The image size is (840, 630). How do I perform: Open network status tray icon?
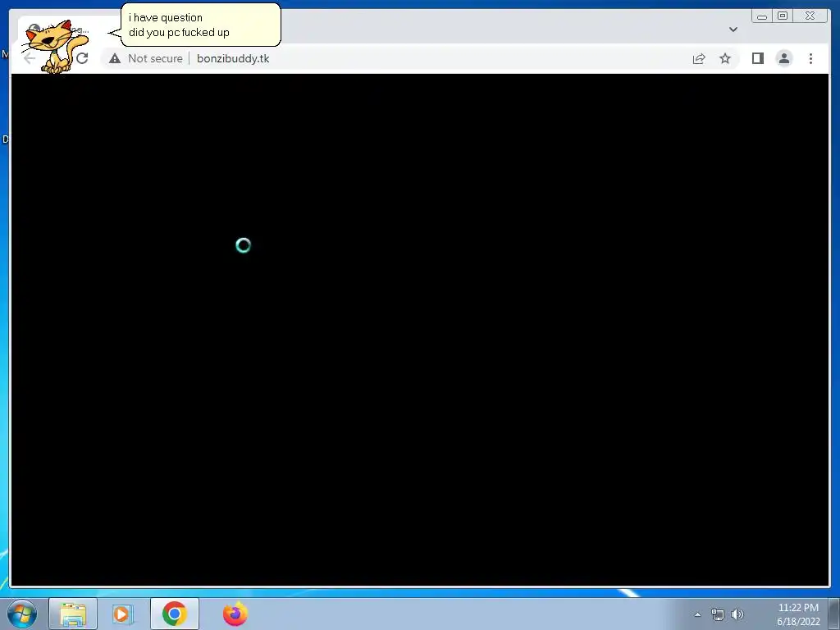coord(717,614)
